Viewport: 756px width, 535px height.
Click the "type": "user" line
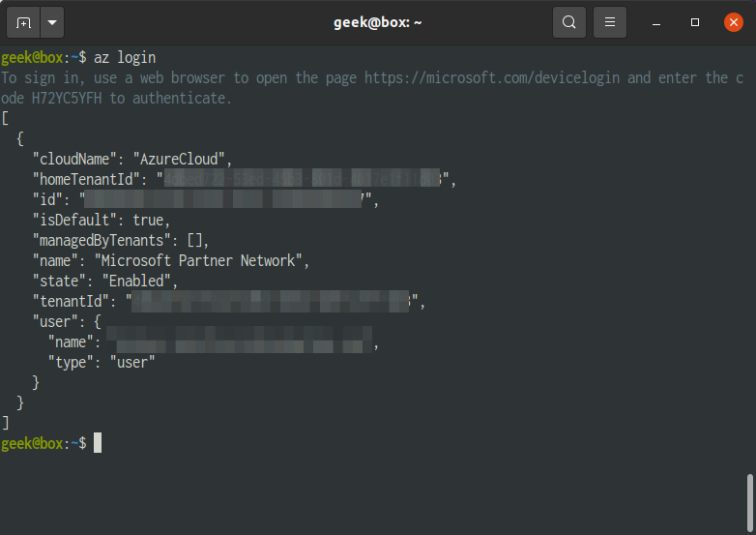[x=102, y=362]
